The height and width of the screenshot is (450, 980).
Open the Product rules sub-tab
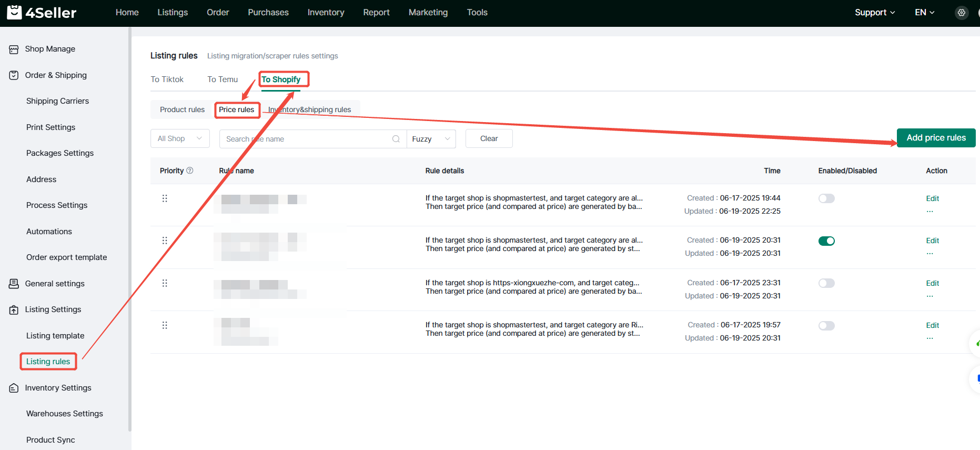pyautogui.click(x=182, y=109)
